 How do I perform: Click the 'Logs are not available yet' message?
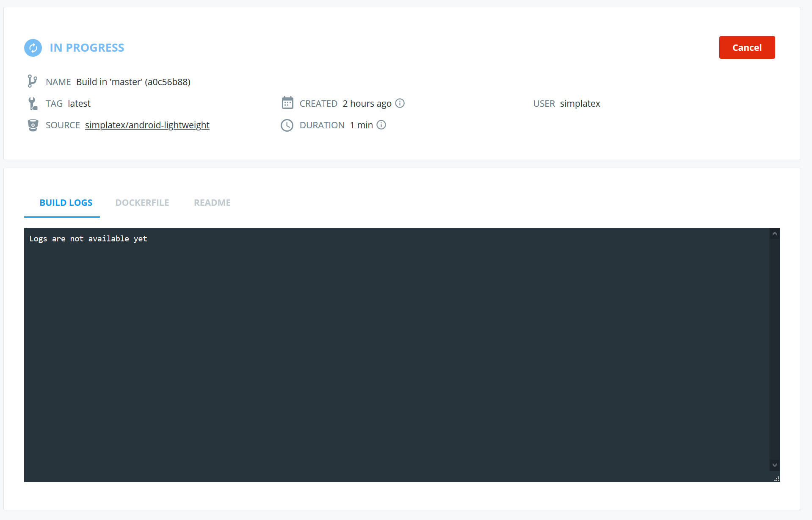tap(88, 239)
